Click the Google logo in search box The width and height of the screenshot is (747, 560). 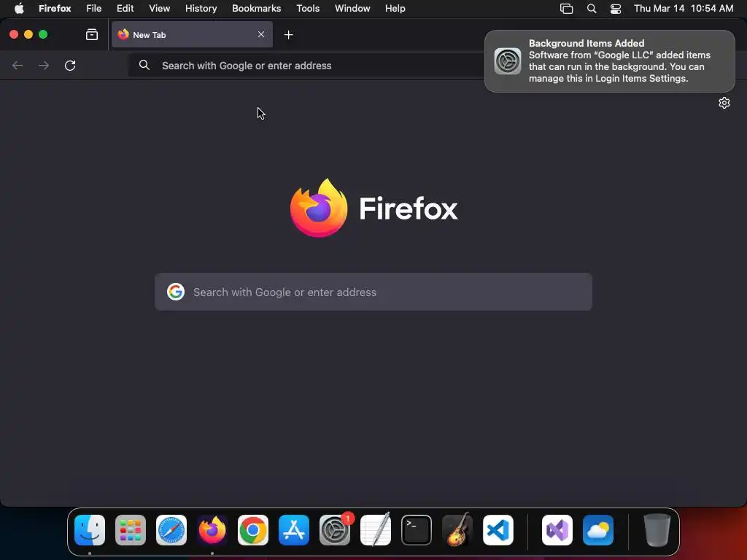click(176, 292)
